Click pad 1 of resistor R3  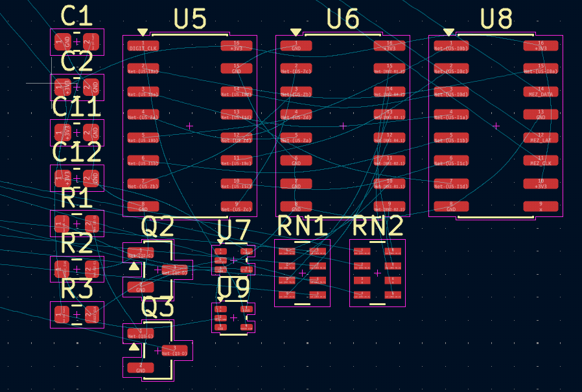coord(62,314)
